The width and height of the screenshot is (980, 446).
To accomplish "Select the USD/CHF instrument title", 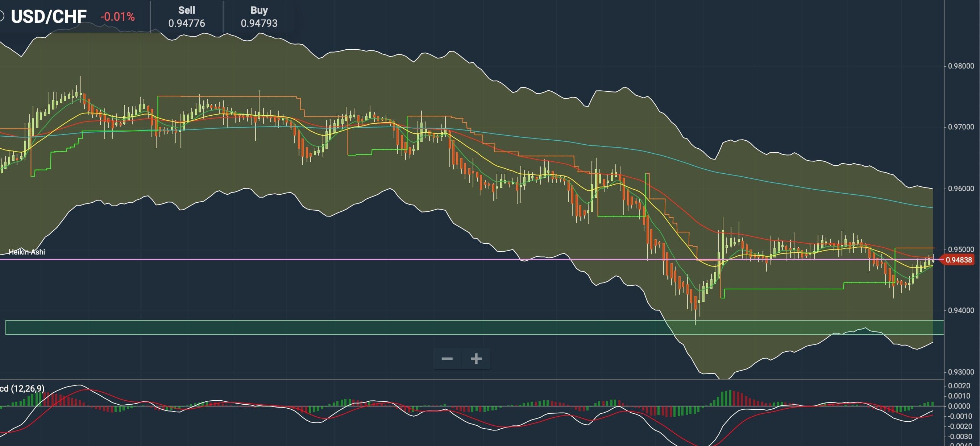I will click(x=49, y=17).
